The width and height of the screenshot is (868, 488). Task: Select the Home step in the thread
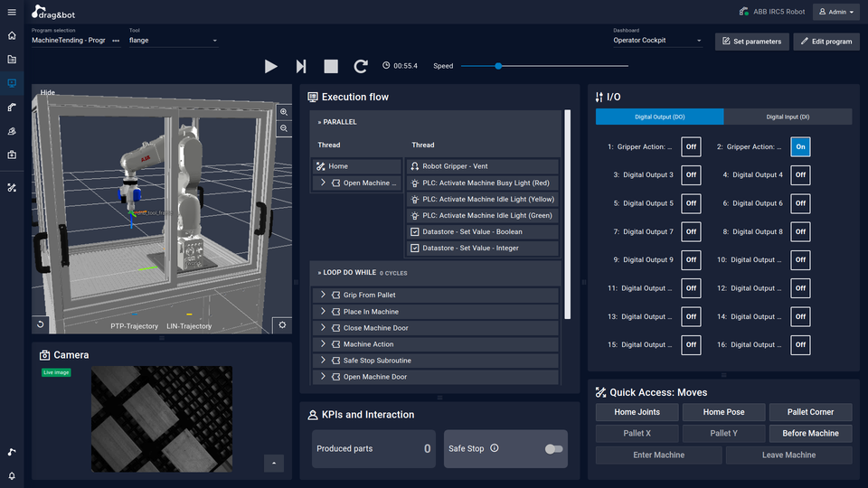(x=357, y=166)
